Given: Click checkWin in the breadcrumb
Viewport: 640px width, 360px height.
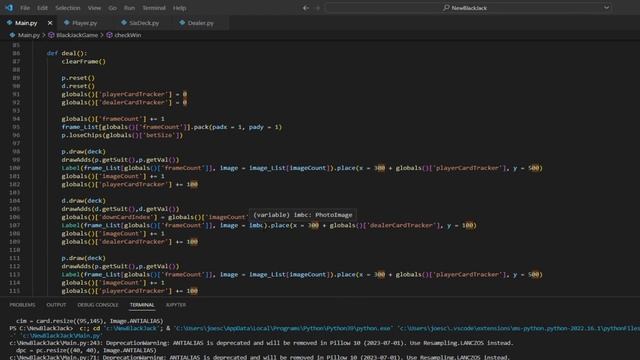Looking at the screenshot, I should [x=128, y=36].
